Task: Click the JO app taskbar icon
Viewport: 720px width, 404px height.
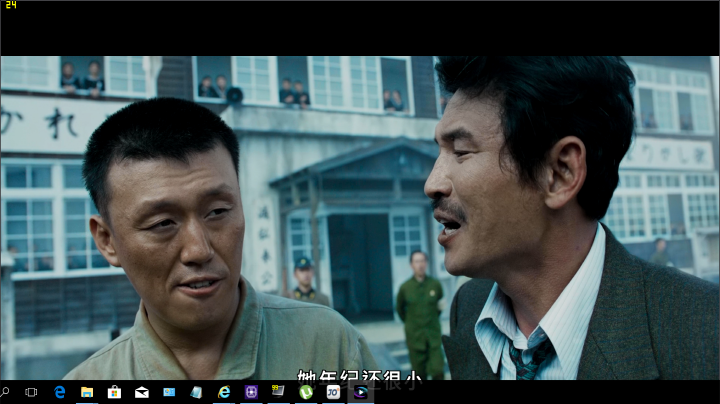Action: [x=333, y=392]
